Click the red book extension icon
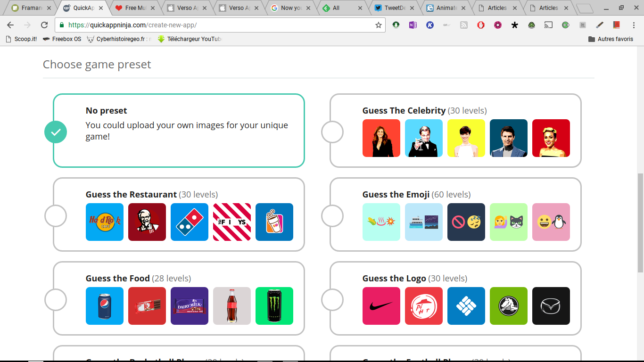The image size is (644, 362). [617, 25]
